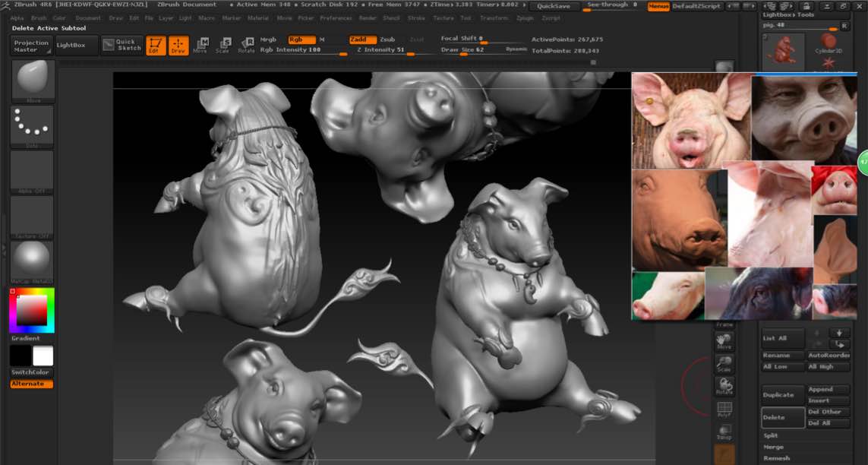Click the canvas Scale magnifier icon in right shelf
The height and width of the screenshot is (465, 868).
(724, 364)
